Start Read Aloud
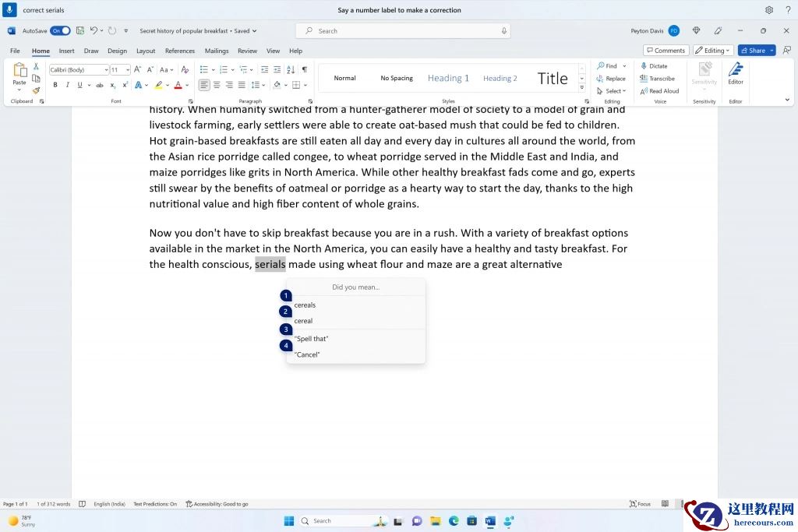 pos(663,90)
